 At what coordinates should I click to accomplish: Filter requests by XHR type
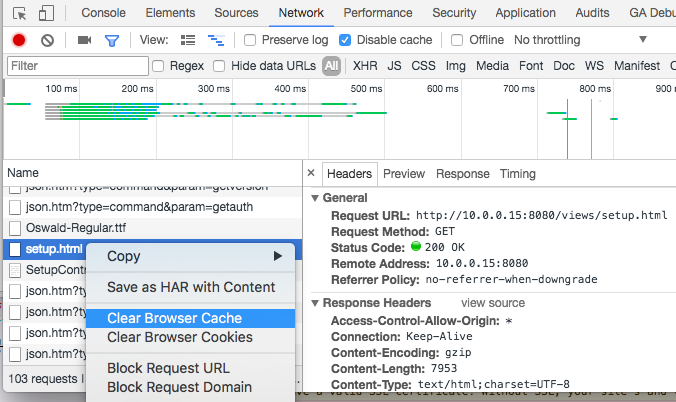(x=365, y=66)
